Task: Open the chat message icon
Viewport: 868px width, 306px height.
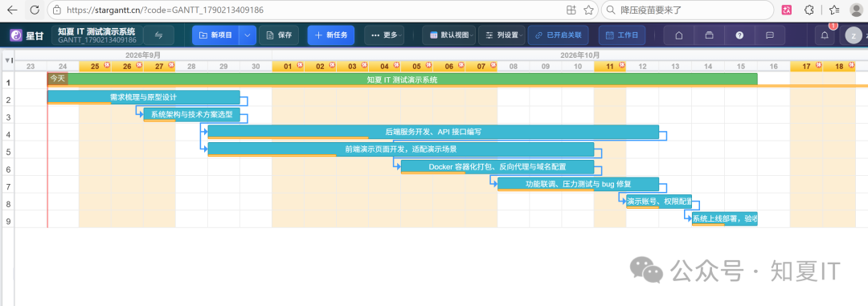Action: pos(769,35)
